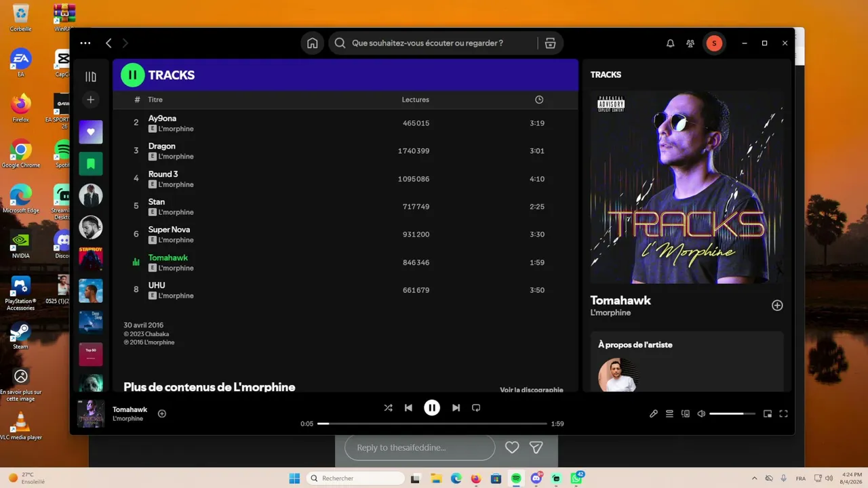
Task: Open the notifications bell
Action: coord(670,43)
